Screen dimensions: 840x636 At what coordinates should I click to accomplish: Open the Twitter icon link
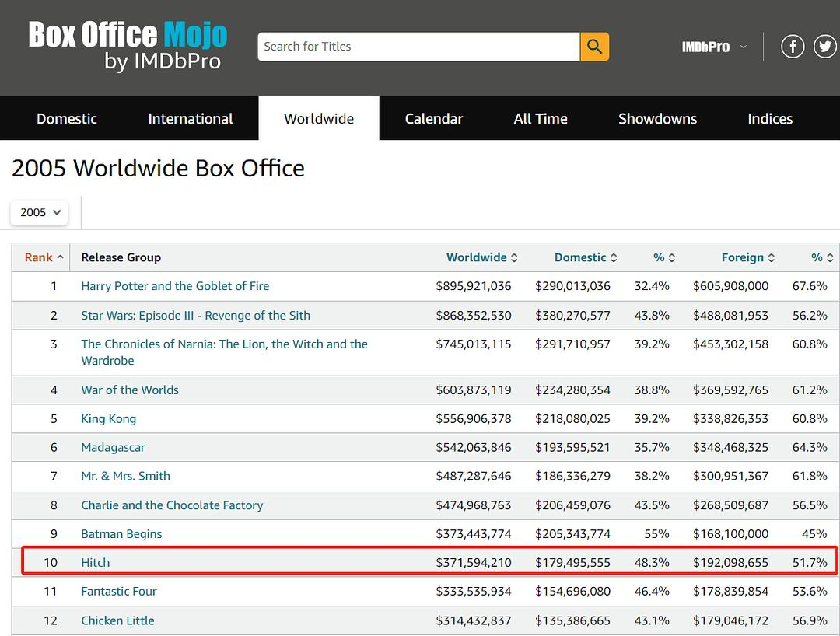pyautogui.click(x=824, y=47)
